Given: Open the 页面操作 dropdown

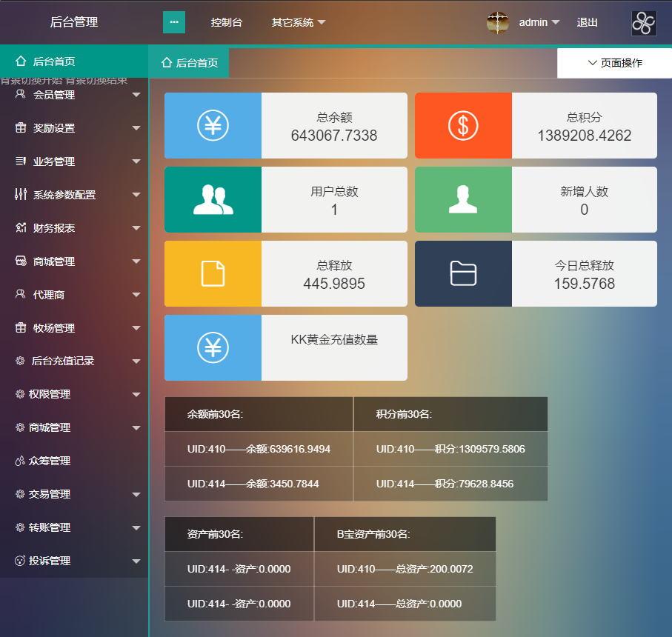Looking at the screenshot, I should point(614,63).
